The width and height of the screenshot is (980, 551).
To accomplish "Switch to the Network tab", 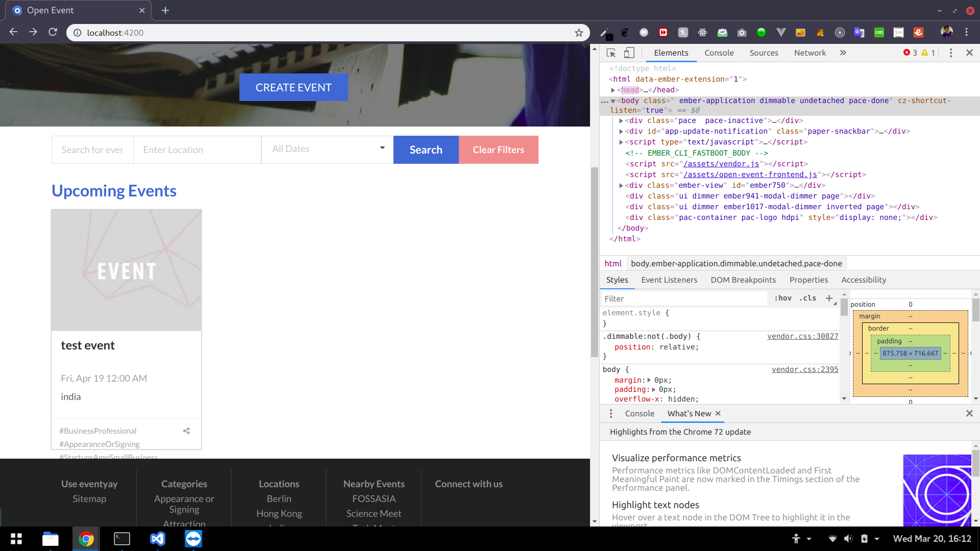I will 810,53.
